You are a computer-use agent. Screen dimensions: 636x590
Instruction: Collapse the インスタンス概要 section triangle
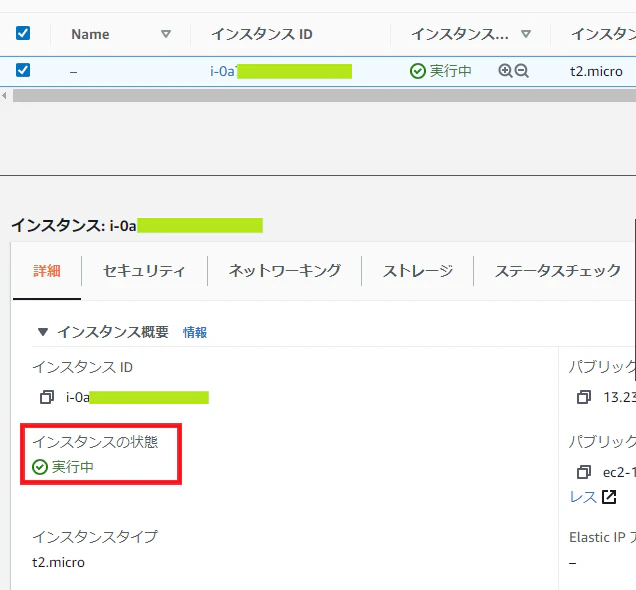(x=43, y=332)
